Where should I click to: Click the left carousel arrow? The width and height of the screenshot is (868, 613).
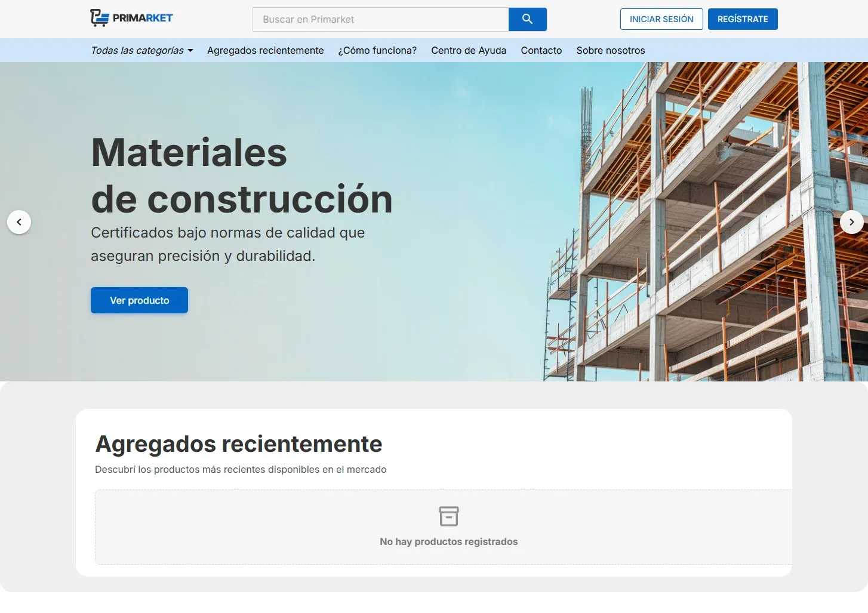(x=19, y=222)
